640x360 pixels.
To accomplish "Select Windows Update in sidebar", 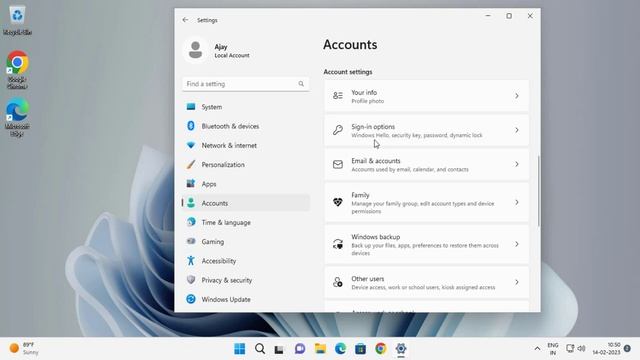I will point(246,299).
